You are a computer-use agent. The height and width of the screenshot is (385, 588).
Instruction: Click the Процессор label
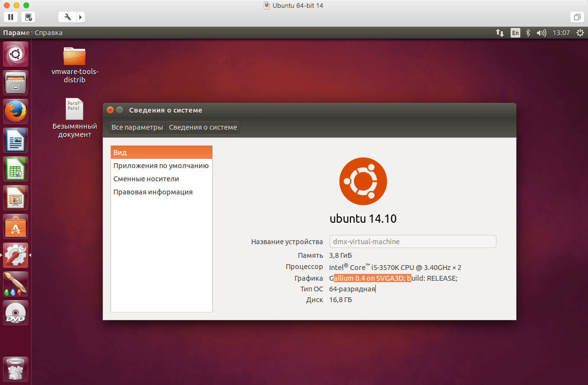[x=304, y=267]
